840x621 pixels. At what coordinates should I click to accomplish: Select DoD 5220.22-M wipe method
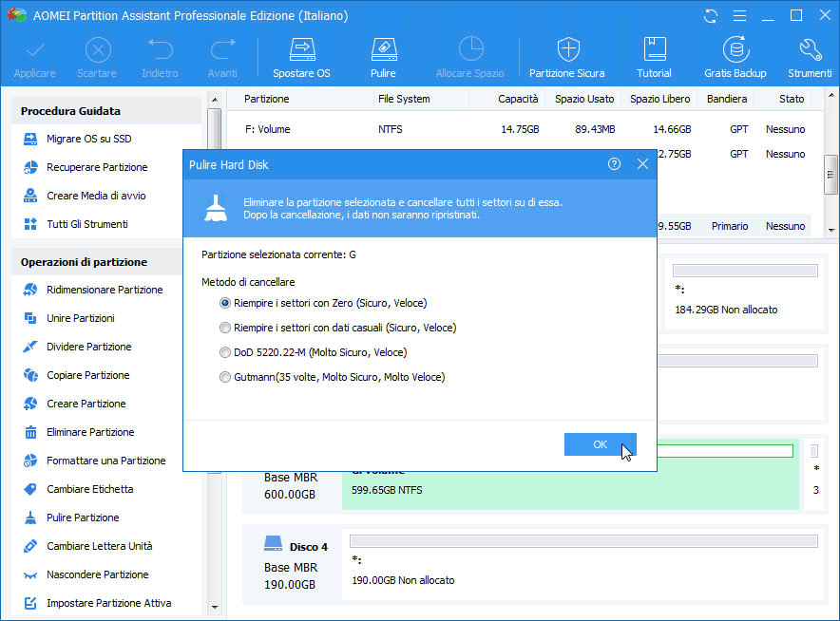[225, 352]
